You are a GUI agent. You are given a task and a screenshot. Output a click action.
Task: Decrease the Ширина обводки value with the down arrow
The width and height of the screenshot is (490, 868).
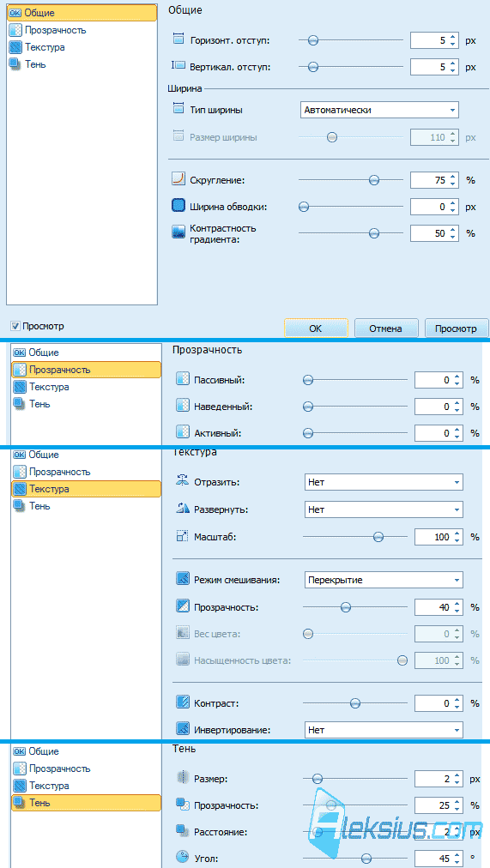pyautogui.click(x=453, y=210)
